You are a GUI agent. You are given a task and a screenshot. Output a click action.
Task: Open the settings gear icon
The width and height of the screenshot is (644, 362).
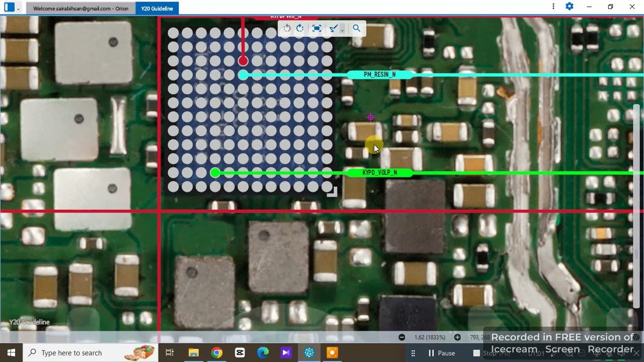[570, 7]
